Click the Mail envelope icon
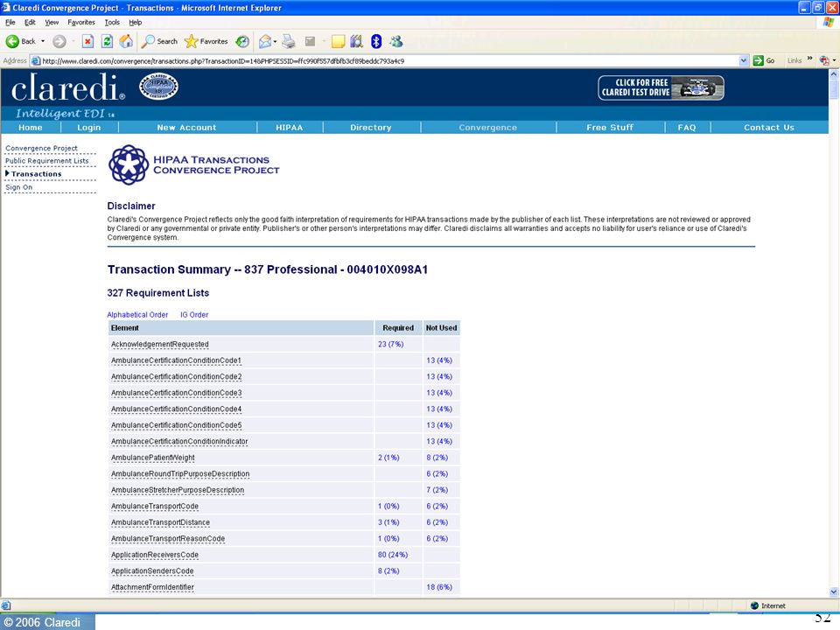 click(x=264, y=41)
